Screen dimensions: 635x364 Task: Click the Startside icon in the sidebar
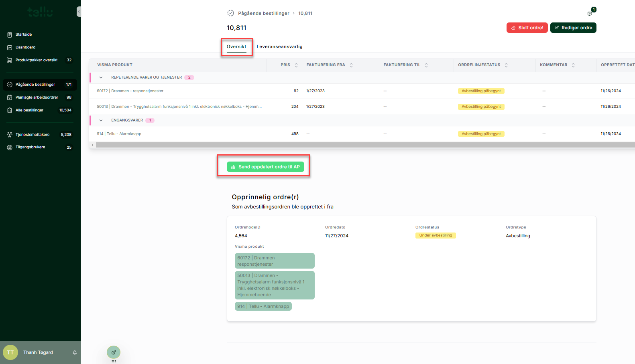[x=10, y=34]
